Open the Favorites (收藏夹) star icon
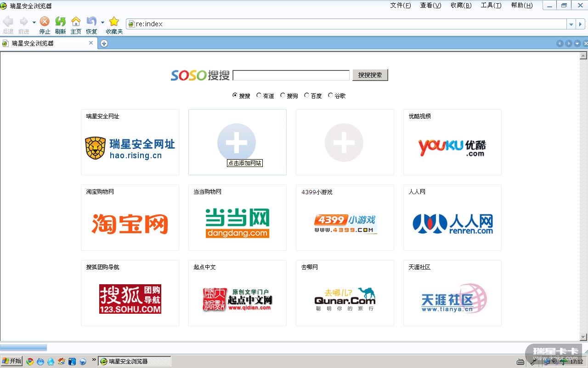588x368 pixels. 114,22
